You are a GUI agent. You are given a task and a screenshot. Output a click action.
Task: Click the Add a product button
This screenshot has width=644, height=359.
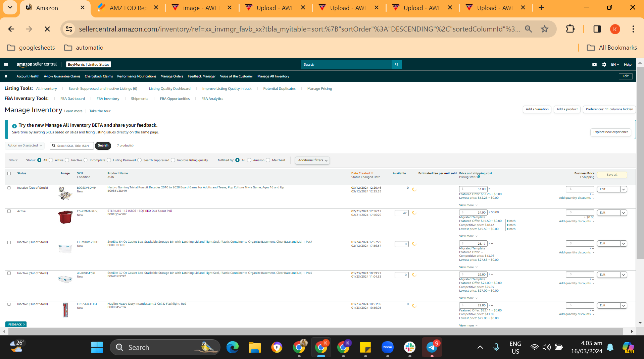(x=567, y=109)
